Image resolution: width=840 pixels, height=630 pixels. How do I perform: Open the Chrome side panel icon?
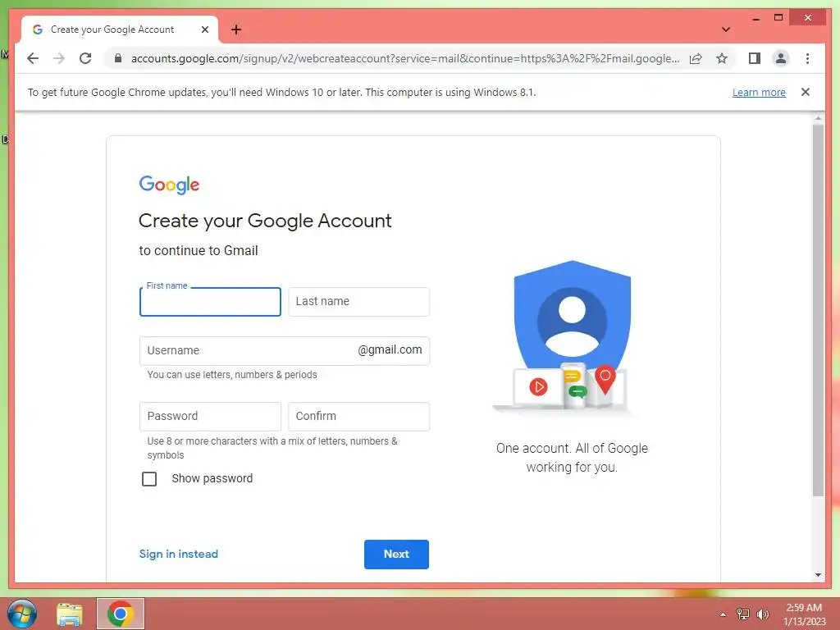(x=755, y=58)
